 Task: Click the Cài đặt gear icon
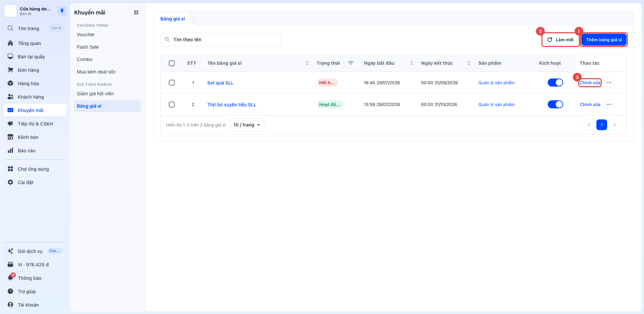tap(10, 182)
